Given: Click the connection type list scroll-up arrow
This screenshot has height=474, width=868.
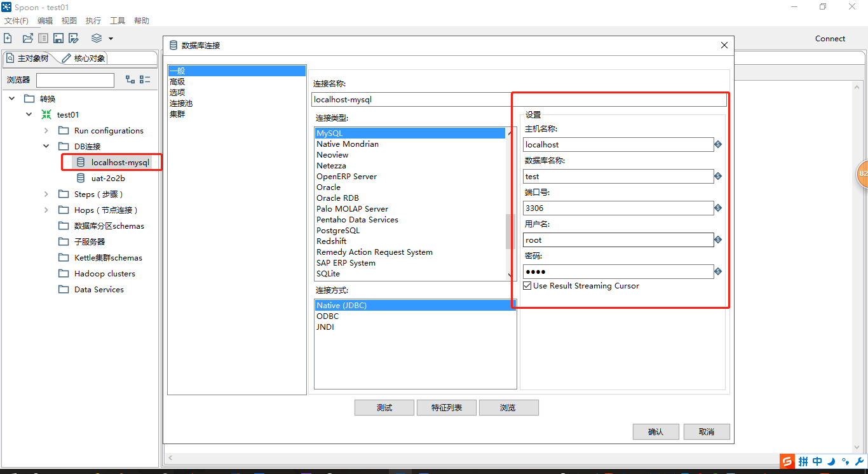Looking at the screenshot, I should [x=510, y=132].
